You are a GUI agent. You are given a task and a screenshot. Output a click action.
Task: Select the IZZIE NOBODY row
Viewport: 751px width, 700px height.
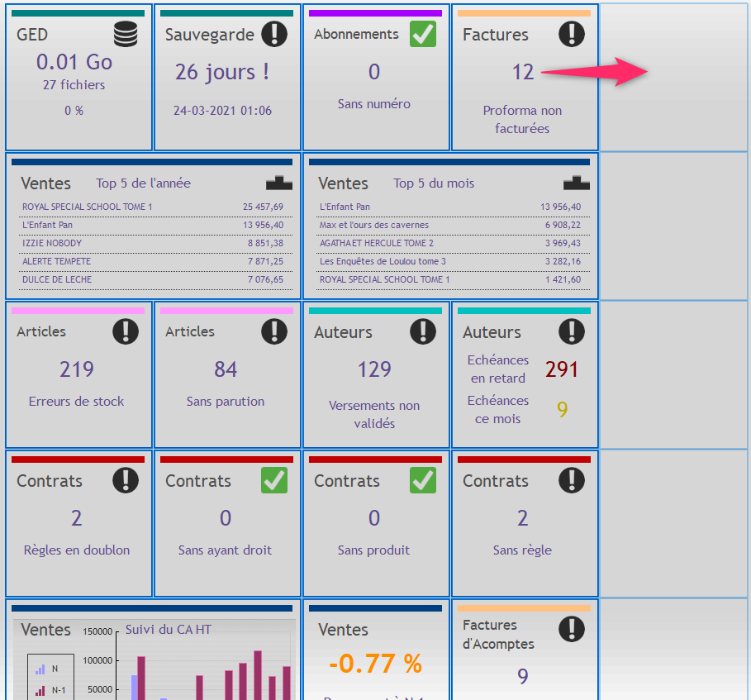coord(155,244)
